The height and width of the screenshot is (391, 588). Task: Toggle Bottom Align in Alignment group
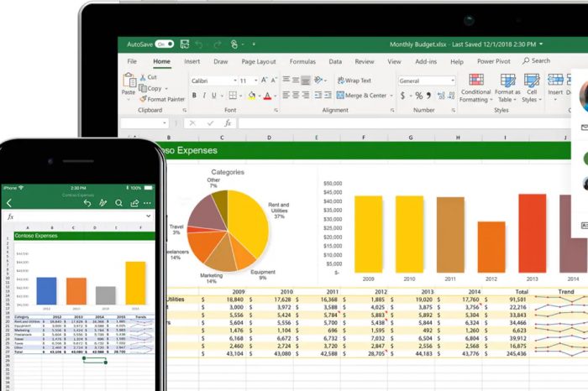click(306, 81)
